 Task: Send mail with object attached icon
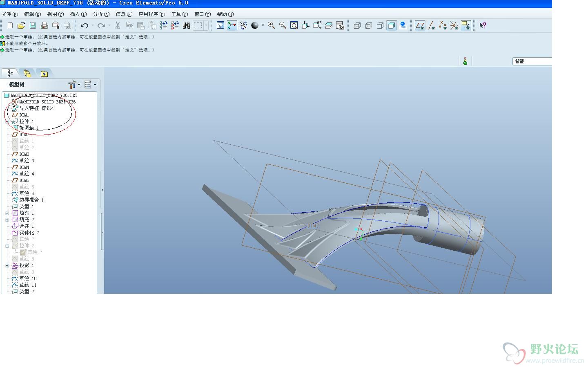tap(56, 25)
